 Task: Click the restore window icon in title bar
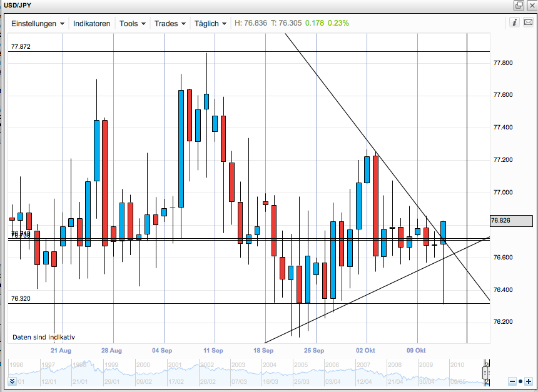point(519,6)
